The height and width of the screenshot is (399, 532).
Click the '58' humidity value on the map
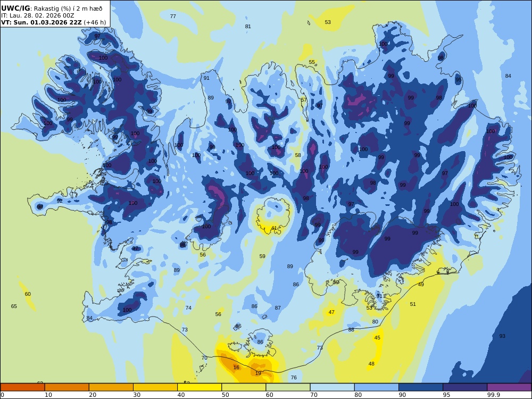coord(298,155)
